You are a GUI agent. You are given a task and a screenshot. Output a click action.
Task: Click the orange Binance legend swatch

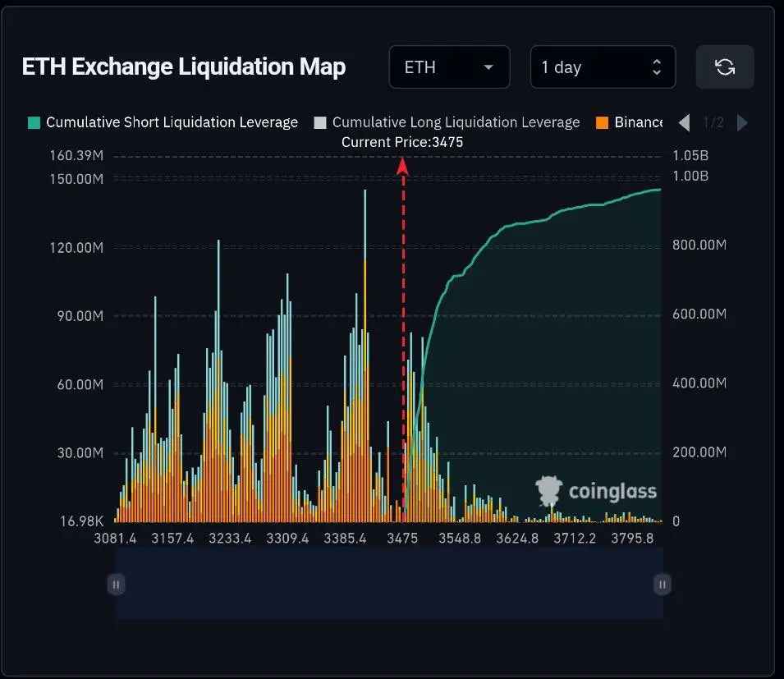[602, 122]
